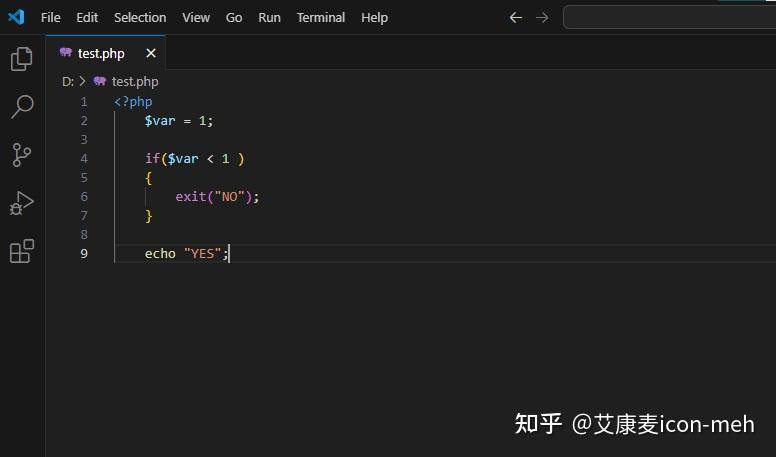Viewport: 776px width, 457px height.
Task: Open the Run menu
Action: tap(269, 18)
